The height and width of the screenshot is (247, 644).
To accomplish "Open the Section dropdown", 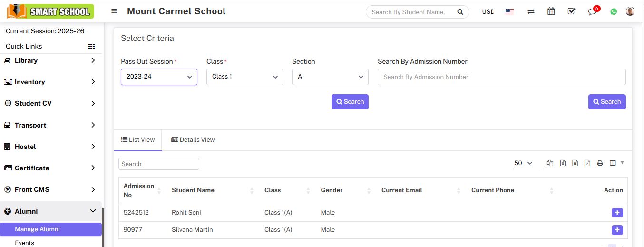I will pyautogui.click(x=330, y=77).
